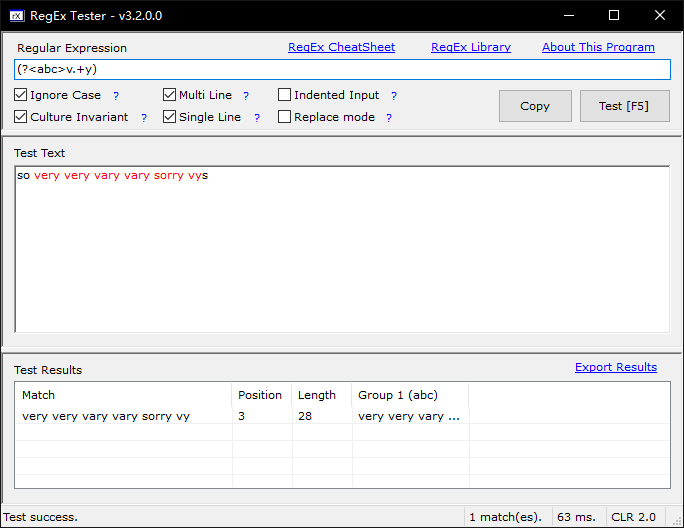Click the help icon beside Replace mode

click(389, 118)
